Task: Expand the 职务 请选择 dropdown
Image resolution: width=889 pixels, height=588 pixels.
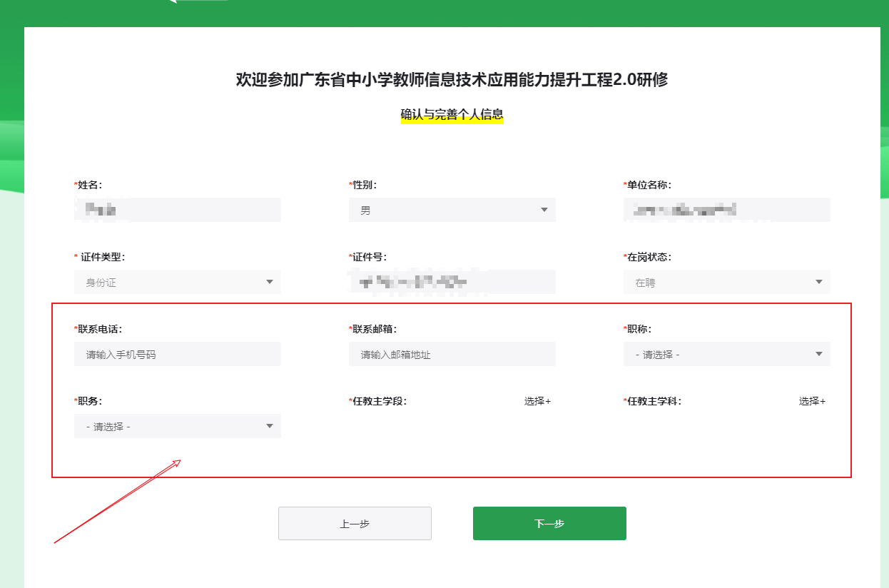Action: (x=178, y=426)
